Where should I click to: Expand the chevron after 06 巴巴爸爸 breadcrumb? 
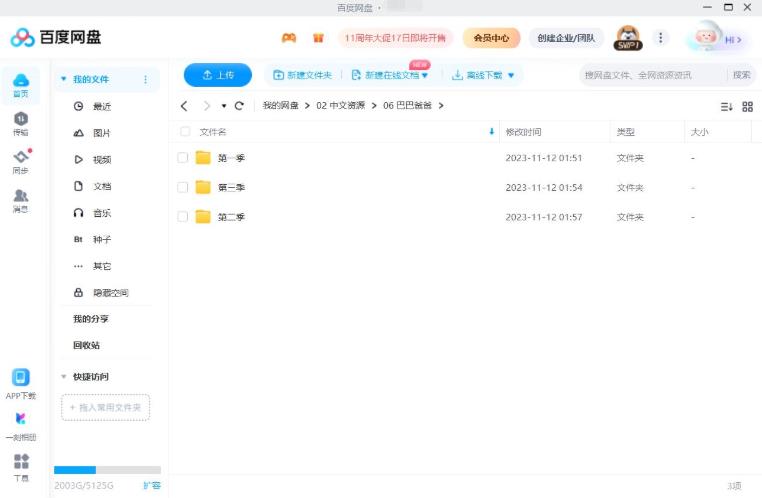tap(441, 105)
